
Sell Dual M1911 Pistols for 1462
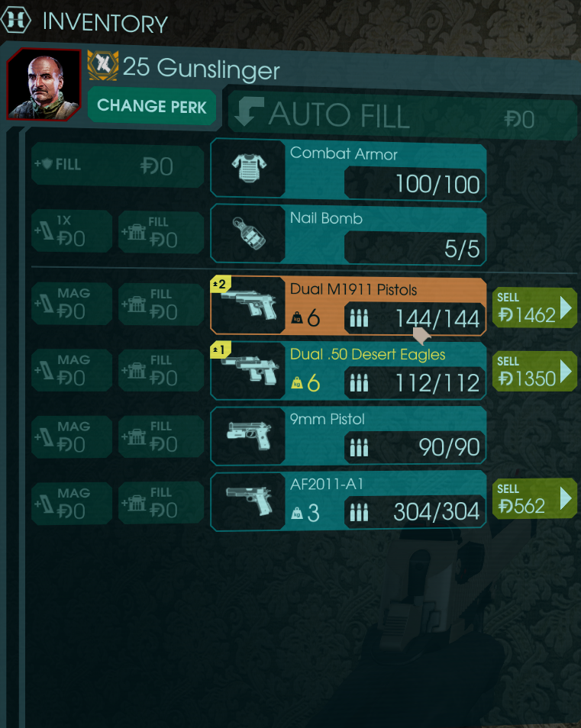tap(534, 308)
